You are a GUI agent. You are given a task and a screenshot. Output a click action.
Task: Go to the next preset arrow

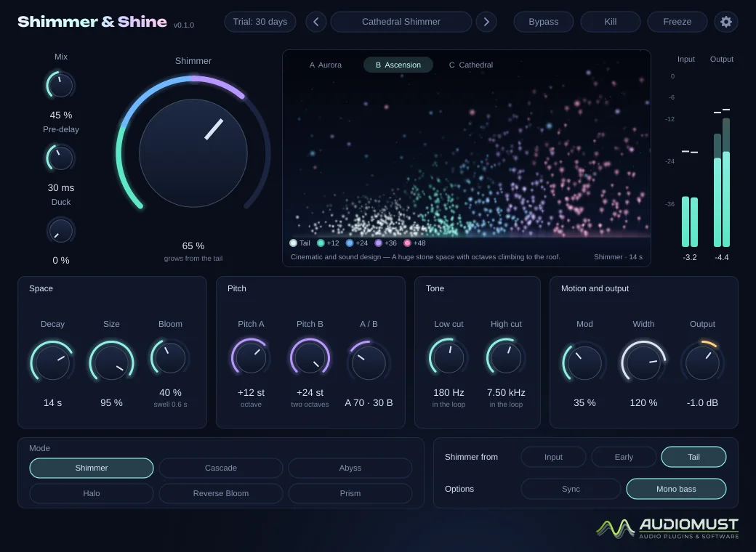tap(486, 22)
